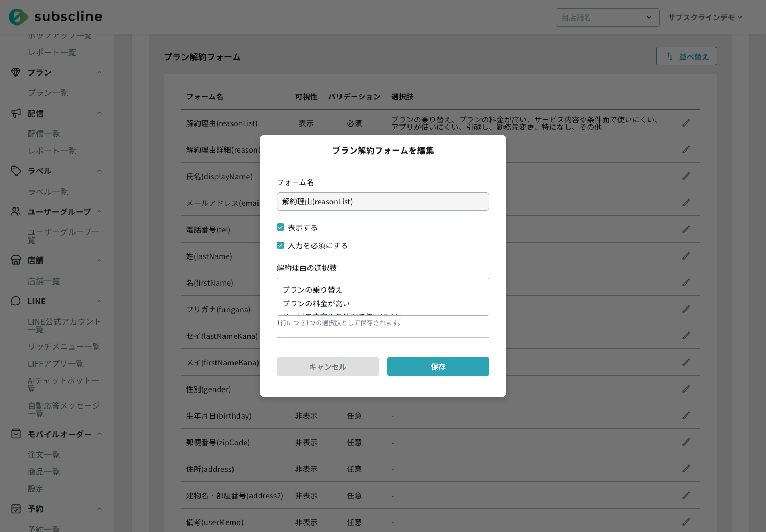Click pencil icon for フリガナ(furigana) row
This screenshot has width=766, height=532.
coord(686,309)
